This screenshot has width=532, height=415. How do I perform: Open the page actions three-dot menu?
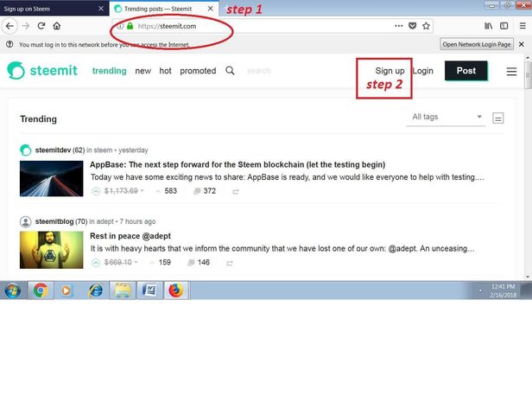coord(399,26)
